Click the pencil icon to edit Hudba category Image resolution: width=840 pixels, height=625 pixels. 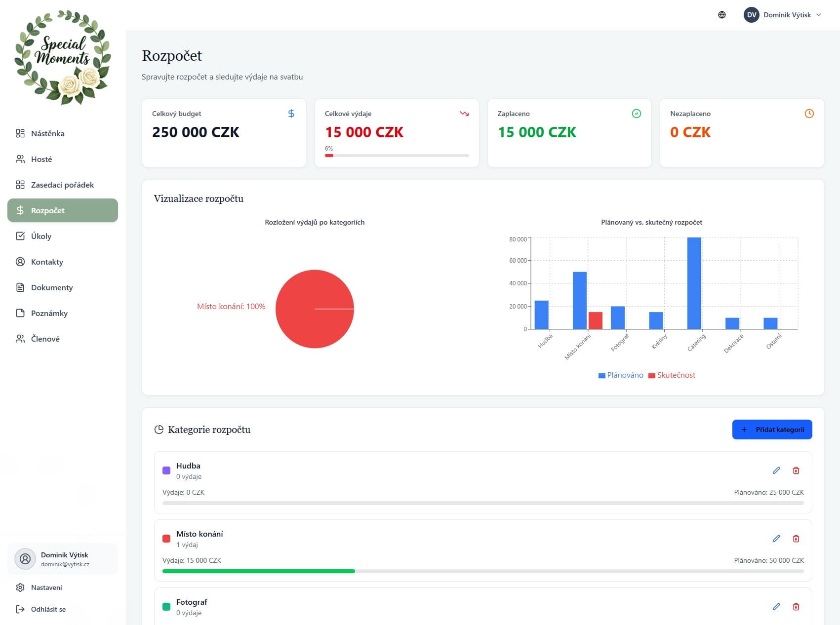tap(776, 470)
